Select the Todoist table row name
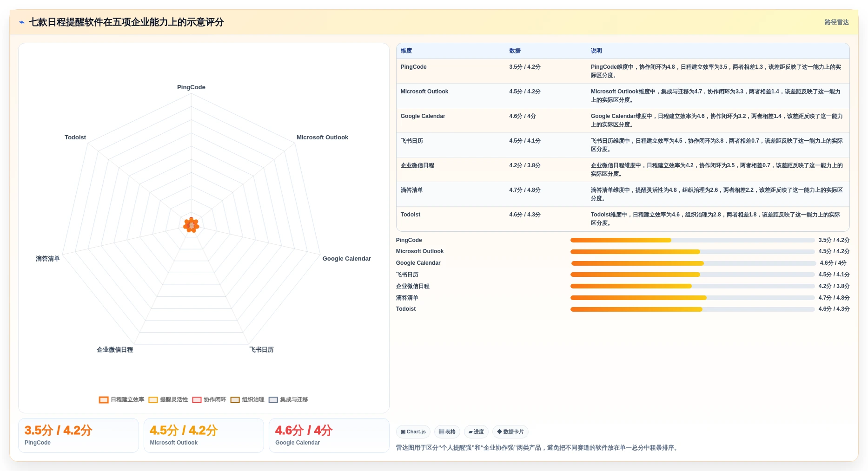 [411, 215]
